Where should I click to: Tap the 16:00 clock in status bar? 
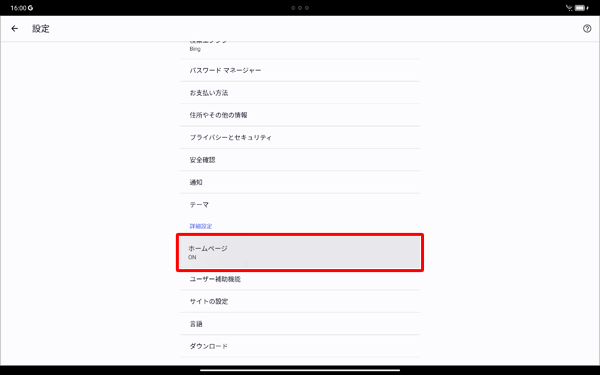[18, 8]
